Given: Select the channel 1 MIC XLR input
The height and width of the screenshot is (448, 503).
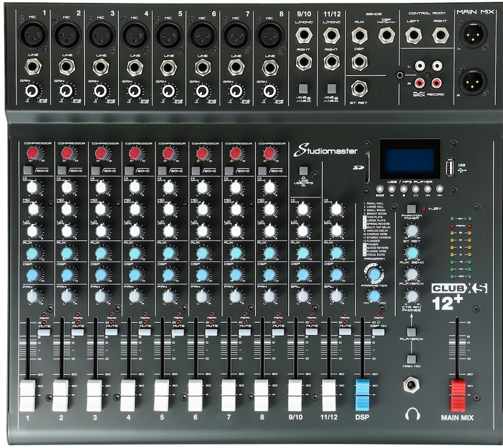Looking at the screenshot, I should point(33,35).
